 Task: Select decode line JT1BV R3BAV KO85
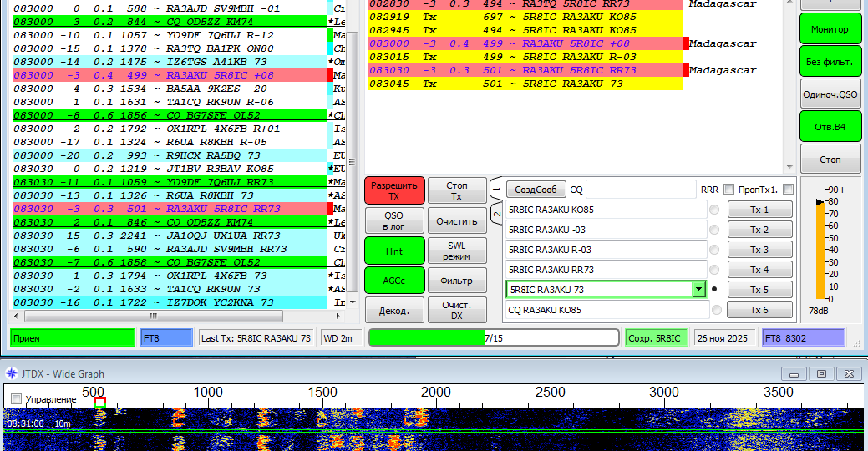170,169
